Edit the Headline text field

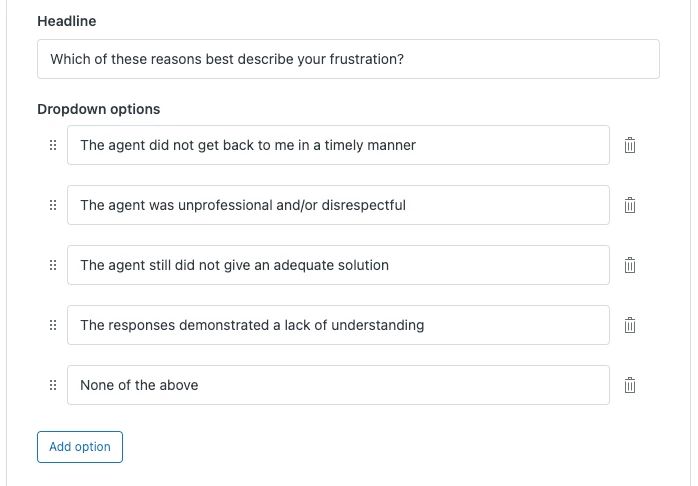click(x=348, y=59)
